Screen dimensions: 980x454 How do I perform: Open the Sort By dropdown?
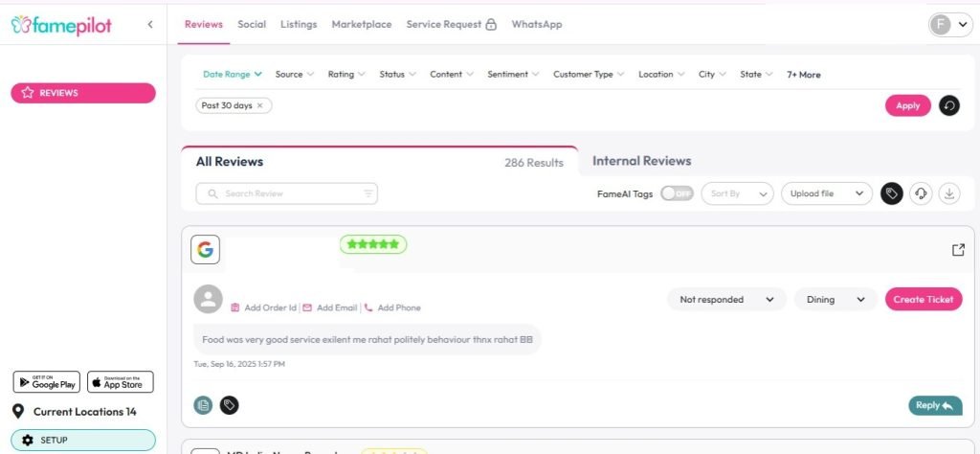pos(738,193)
